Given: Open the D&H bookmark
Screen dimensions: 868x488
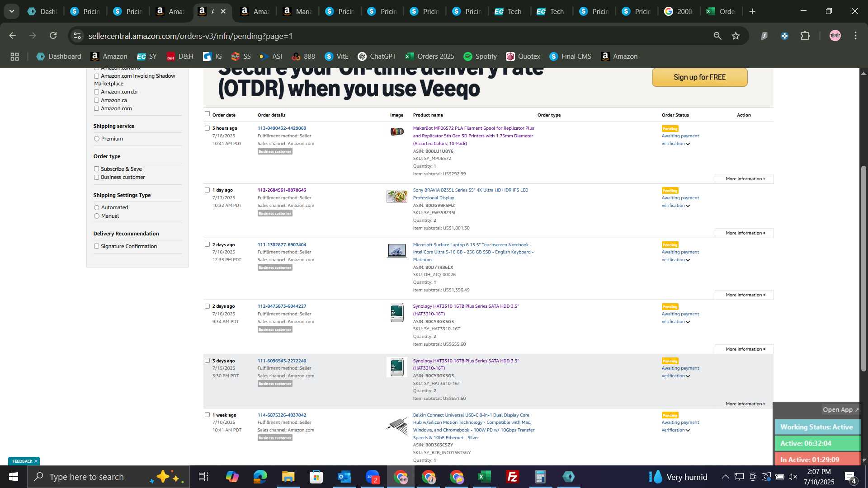Looking at the screenshot, I should click(180, 56).
